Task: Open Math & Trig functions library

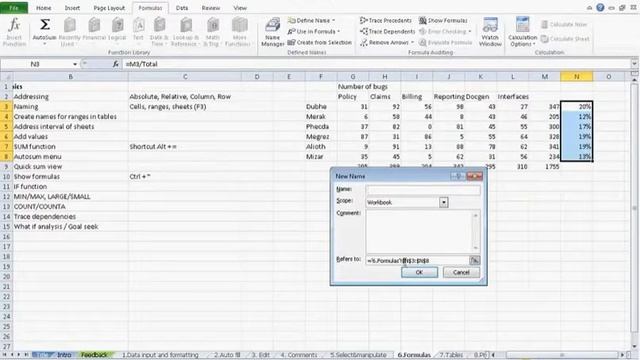Action: (x=213, y=32)
